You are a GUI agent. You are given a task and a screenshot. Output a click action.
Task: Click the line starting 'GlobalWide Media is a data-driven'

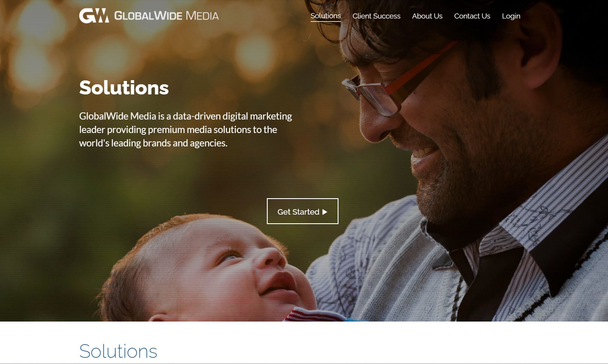click(x=186, y=116)
